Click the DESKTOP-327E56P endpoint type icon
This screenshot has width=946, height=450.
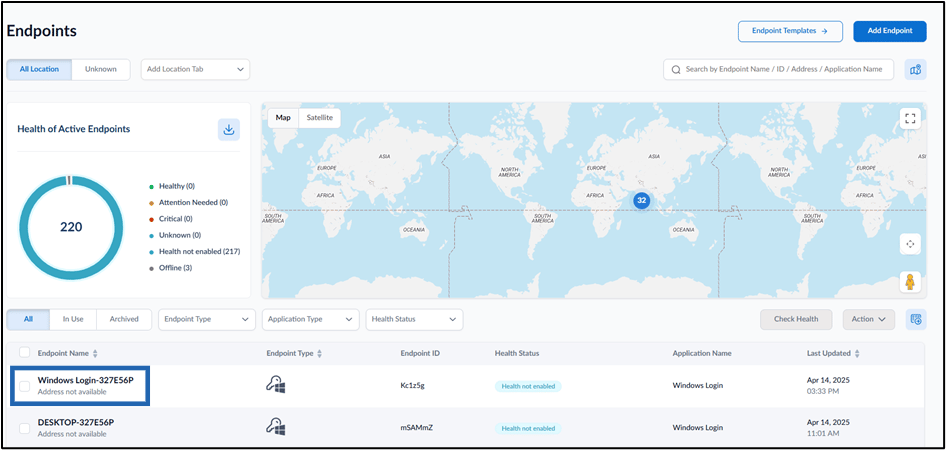pos(276,427)
